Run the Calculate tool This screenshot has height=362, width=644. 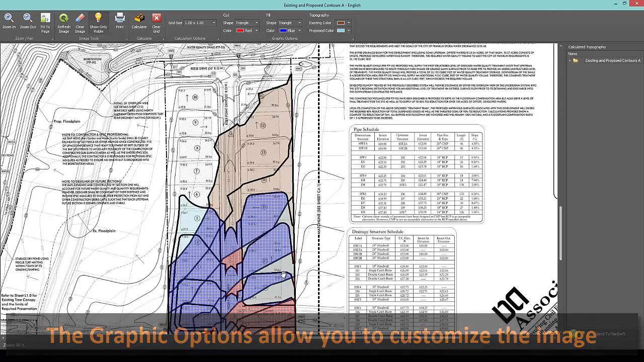pyautogui.click(x=139, y=21)
